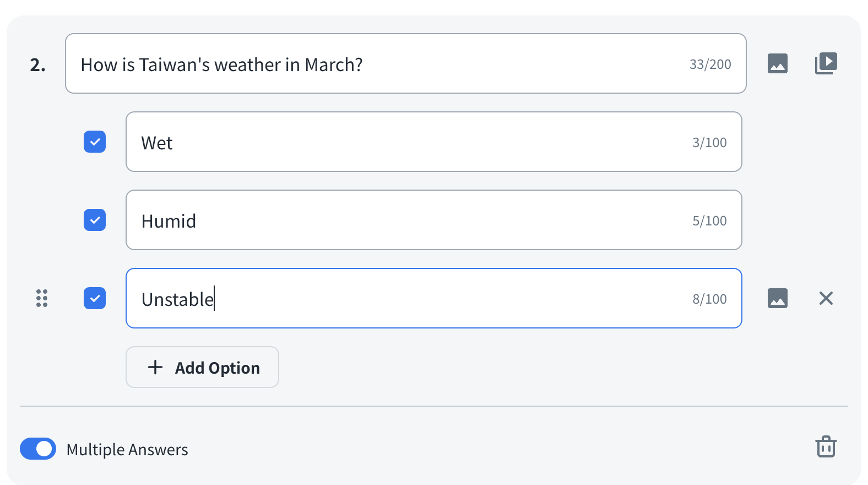This screenshot has height=485, width=868.
Task: Remove the Unstable option
Action: pyautogui.click(x=826, y=298)
